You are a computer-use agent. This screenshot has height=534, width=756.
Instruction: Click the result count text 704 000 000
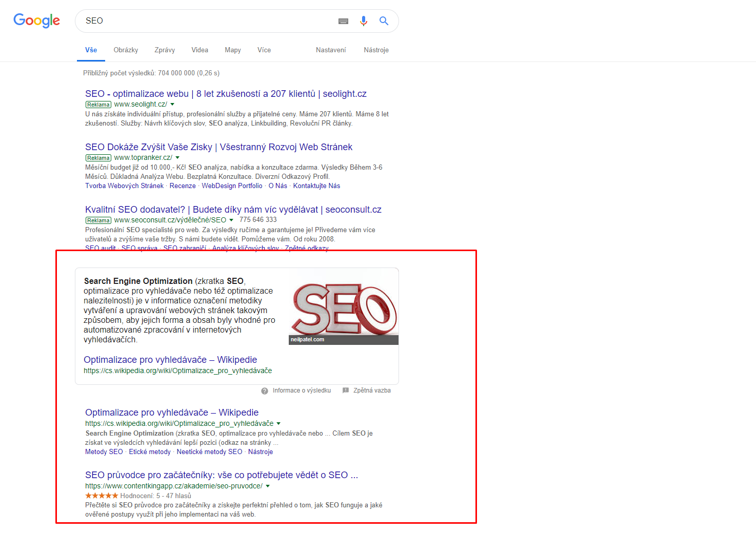[176, 73]
